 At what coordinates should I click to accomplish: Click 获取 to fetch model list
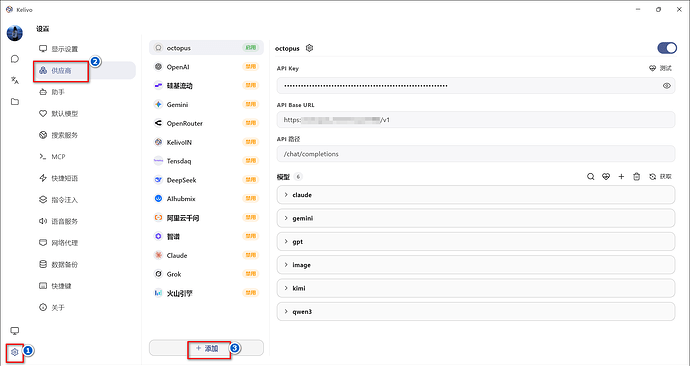click(x=661, y=176)
